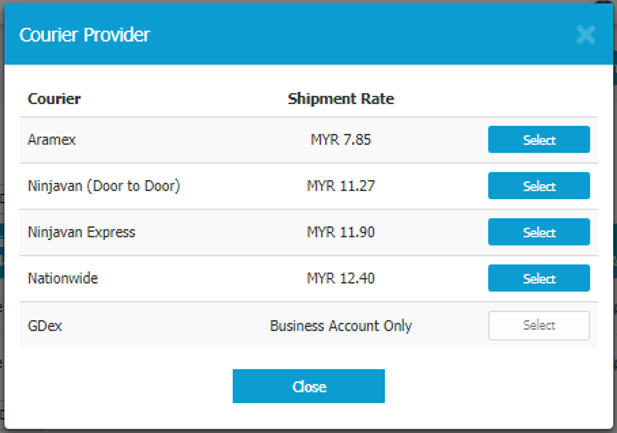The height and width of the screenshot is (433, 617).
Task: Click the MYR 11.27 shipment rate
Action: [x=340, y=186]
